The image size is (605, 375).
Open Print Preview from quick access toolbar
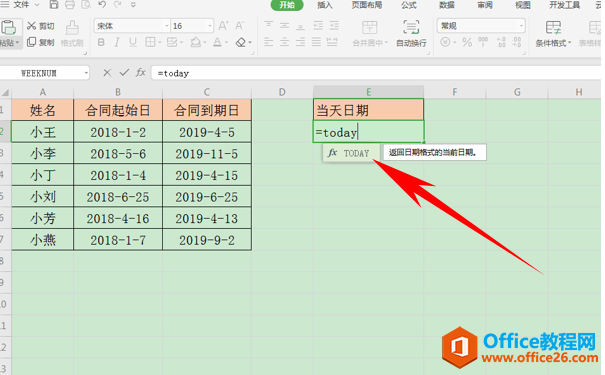[86, 5]
